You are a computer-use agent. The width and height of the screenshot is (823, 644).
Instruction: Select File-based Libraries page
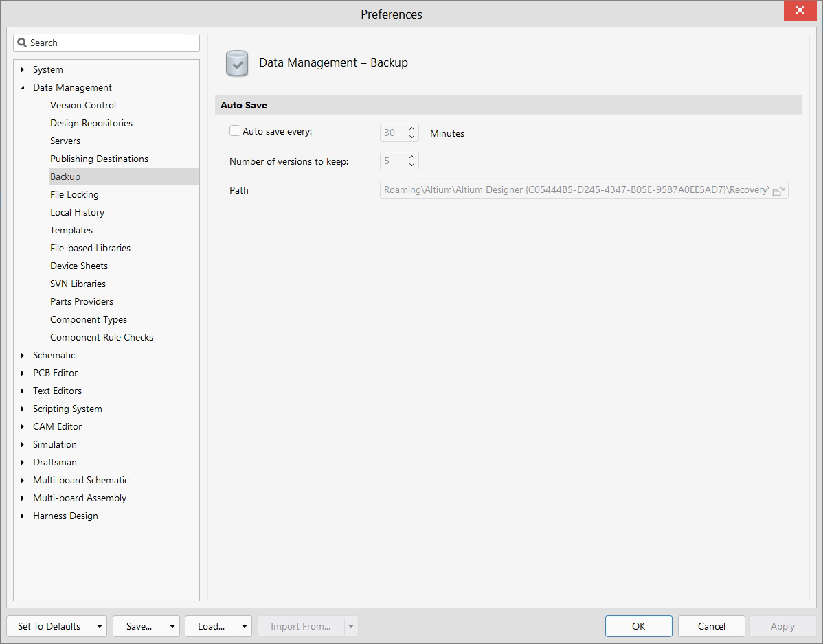coord(90,248)
